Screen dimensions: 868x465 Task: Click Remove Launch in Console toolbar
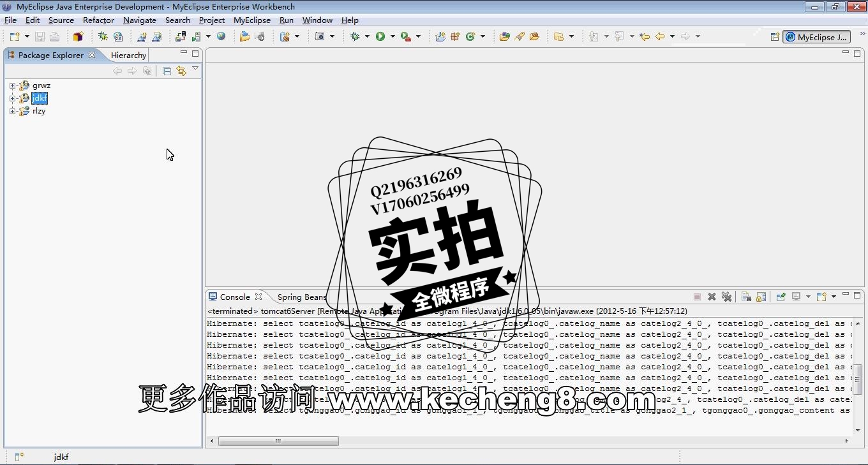point(712,297)
